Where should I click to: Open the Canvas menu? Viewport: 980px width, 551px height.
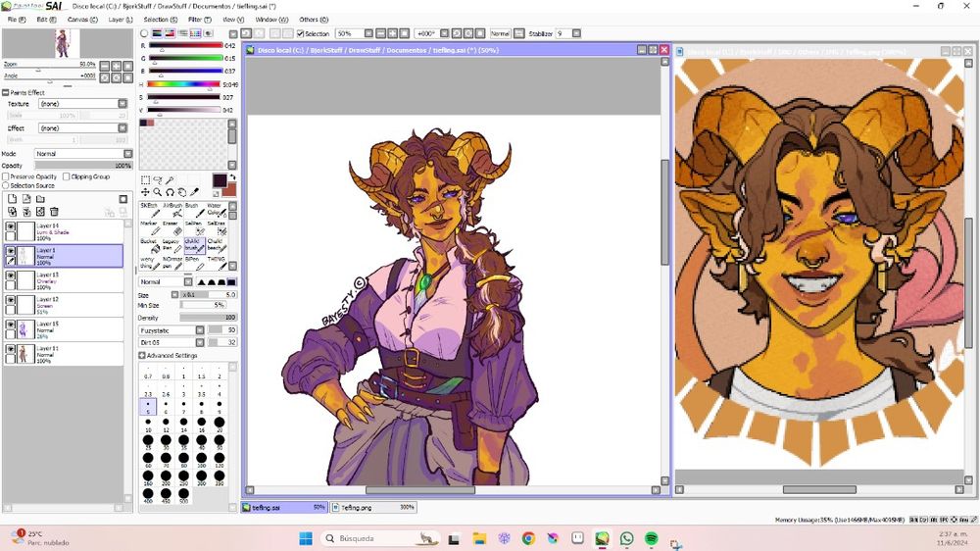click(82, 20)
